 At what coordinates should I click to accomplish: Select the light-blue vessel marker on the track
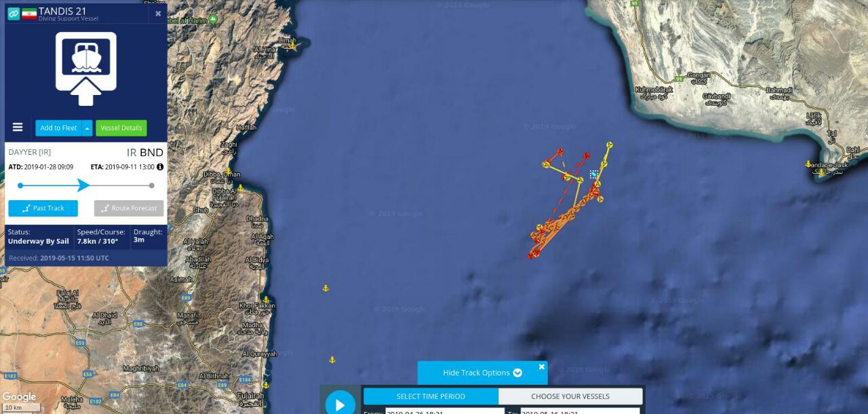pyautogui.click(x=594, y=175)
